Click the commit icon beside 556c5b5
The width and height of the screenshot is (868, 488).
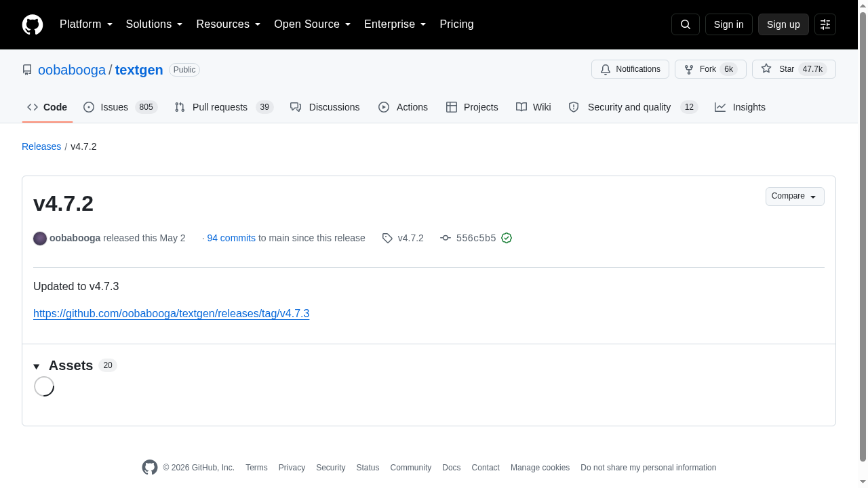click(446, 238)
